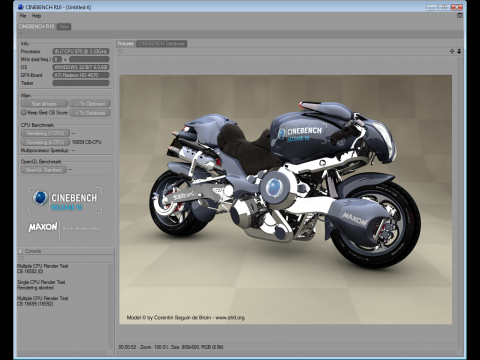The image size is (480, 360).
Task: Click the MHz core count field
Action: point(57,59)
